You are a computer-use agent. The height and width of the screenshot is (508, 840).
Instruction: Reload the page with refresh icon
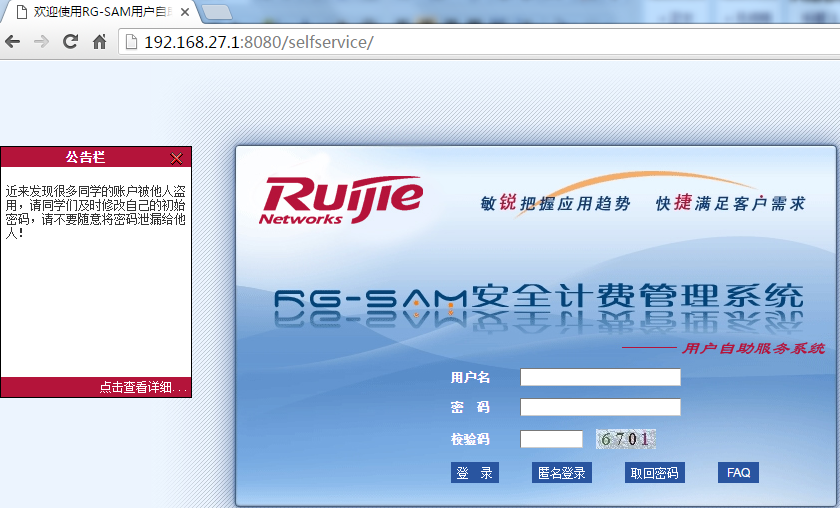coord(70,42)
